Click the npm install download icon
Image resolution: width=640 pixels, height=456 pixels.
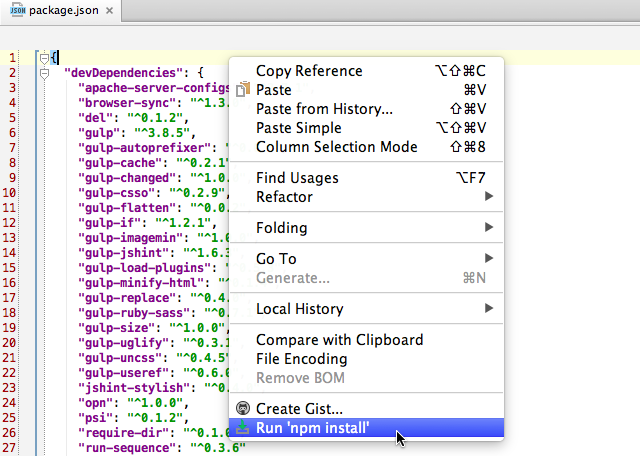tap(242, 428)
